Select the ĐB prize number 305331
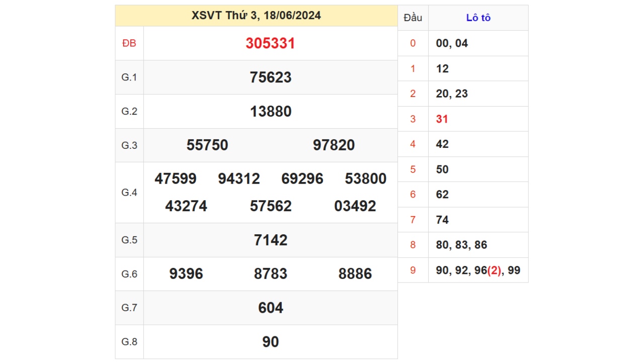The height and width of the screenshot is (362, 644). point(271,43)
